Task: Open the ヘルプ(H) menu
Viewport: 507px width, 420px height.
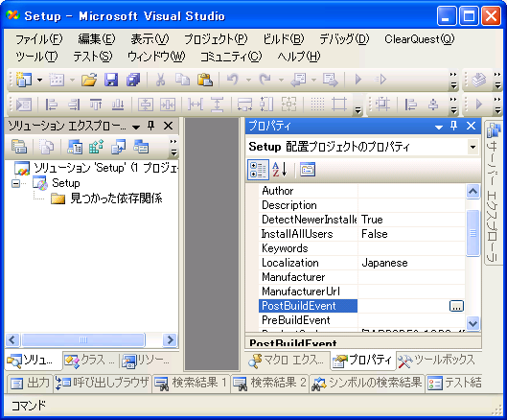Action: tap(299, 57)
